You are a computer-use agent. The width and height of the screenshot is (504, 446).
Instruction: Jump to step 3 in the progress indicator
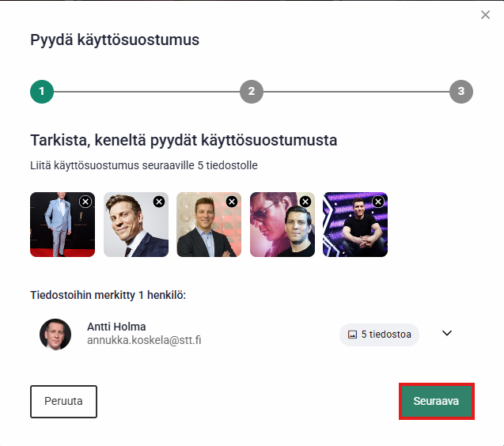pyautogui.click(x=461, y=92)
